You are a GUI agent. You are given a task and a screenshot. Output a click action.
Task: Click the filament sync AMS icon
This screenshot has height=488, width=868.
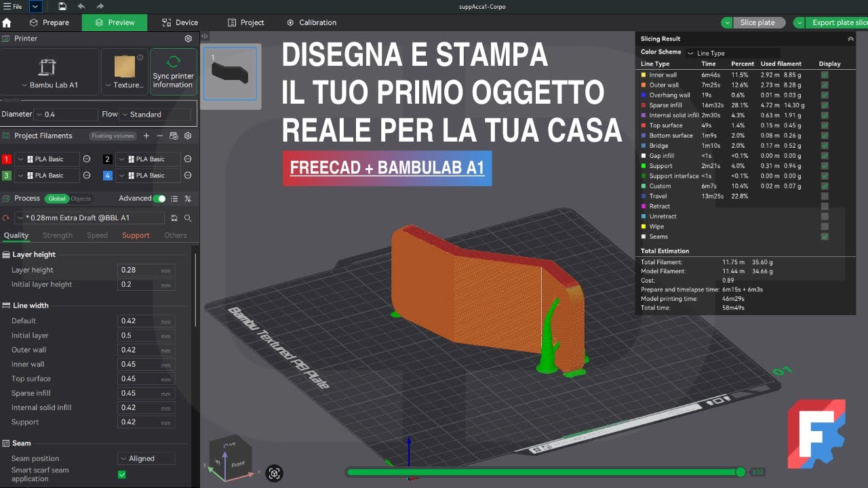coord(174,136)
